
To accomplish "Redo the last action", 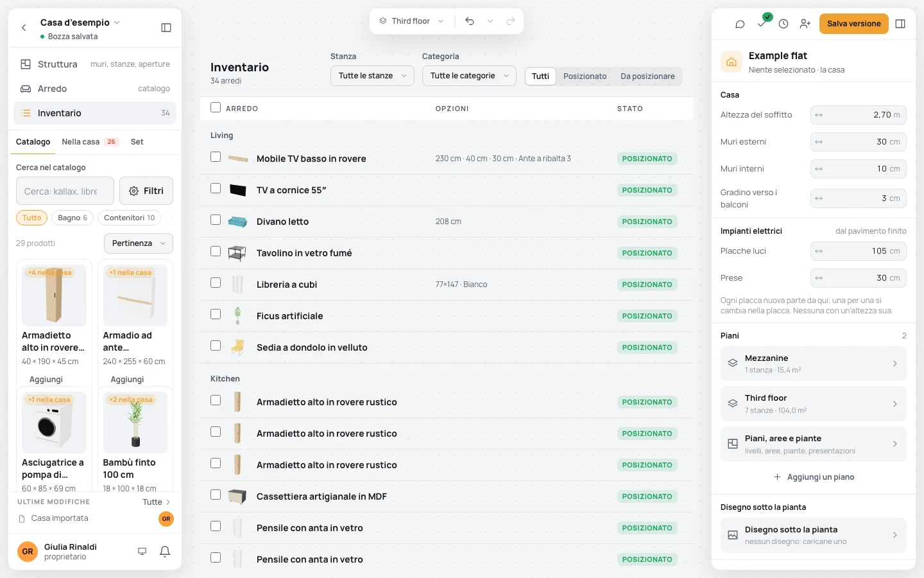I will (x=511, y=21).
